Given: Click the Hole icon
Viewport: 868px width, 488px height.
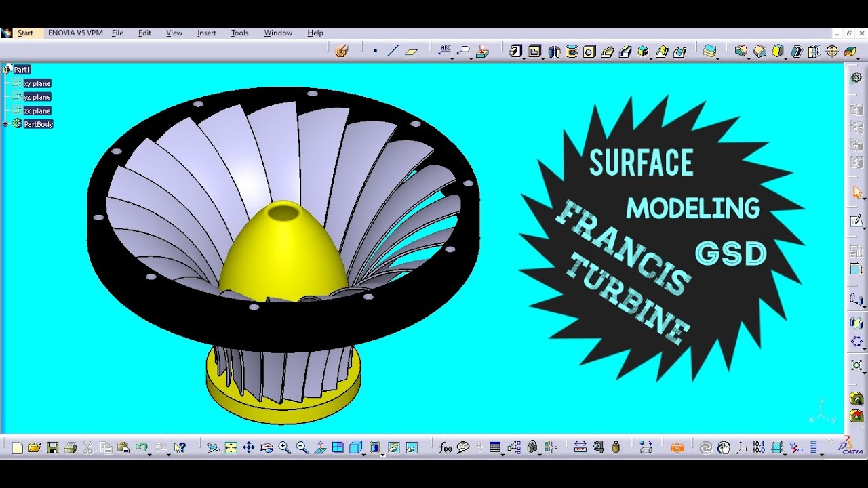Looking at the screenshot, I should 589,51.
